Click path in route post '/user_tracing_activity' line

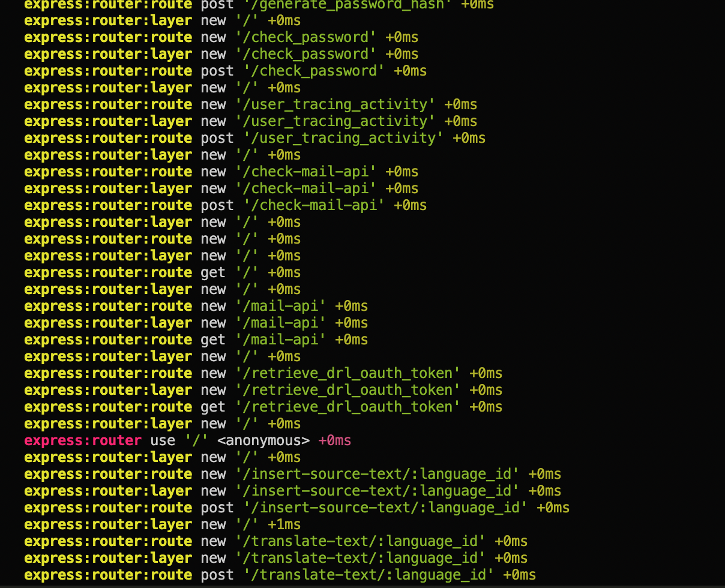pos(344,138)
